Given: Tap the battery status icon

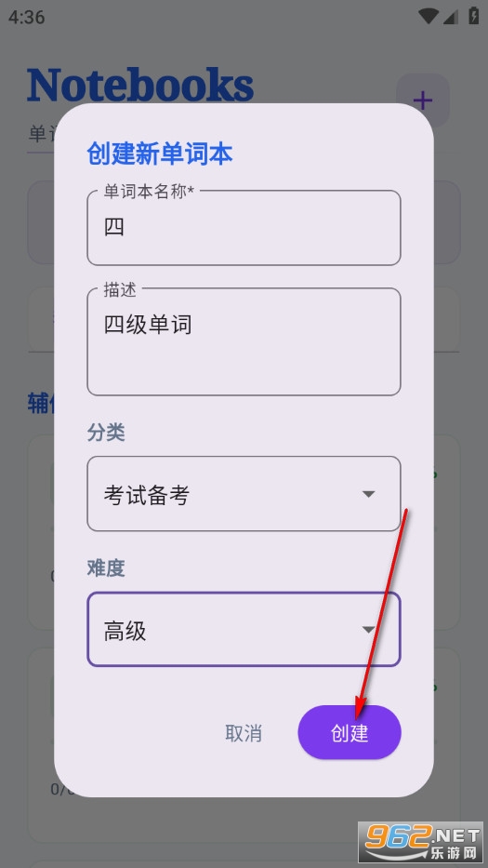Looking at the screenshot, I should (474, 16).
